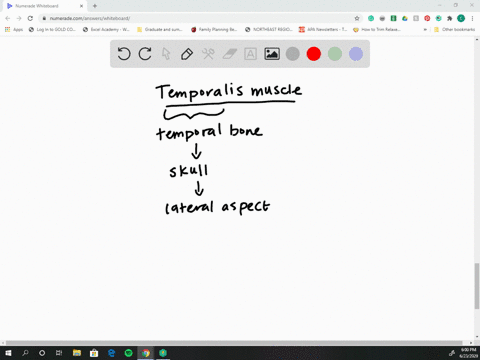Choose the gray pen color
480x360 pixels.
click(x=293, y=54)
